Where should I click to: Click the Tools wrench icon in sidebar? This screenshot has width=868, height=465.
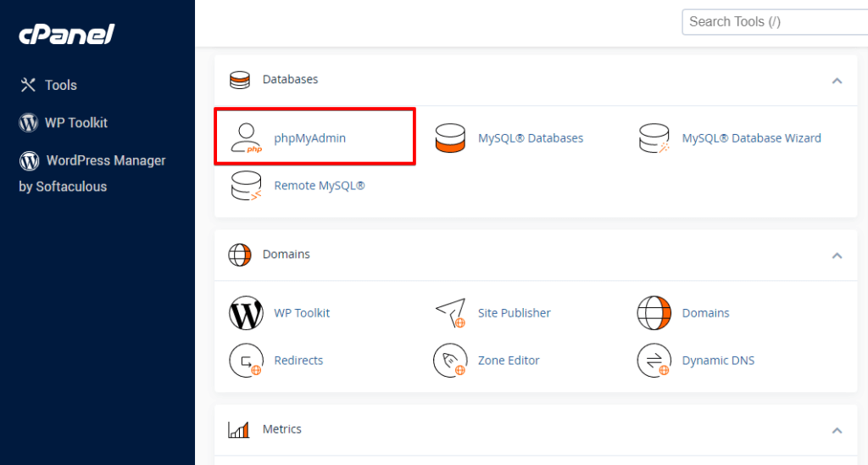pos(28,85)
